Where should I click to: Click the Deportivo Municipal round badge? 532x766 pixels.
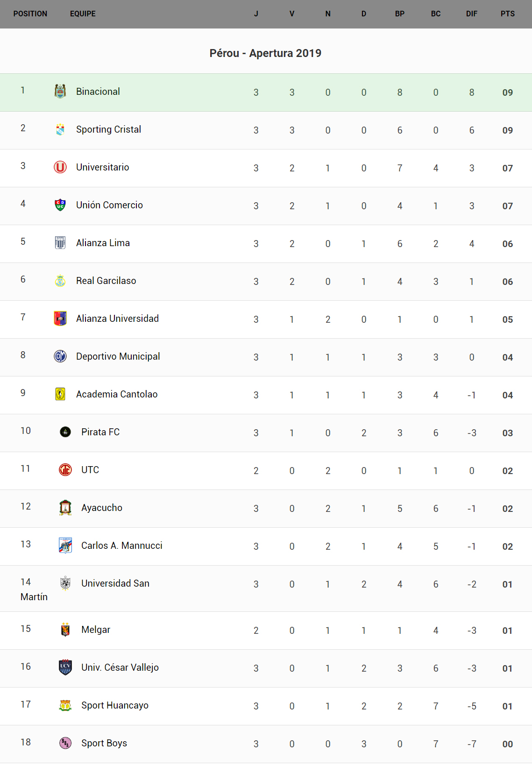(x=60, y=356)
